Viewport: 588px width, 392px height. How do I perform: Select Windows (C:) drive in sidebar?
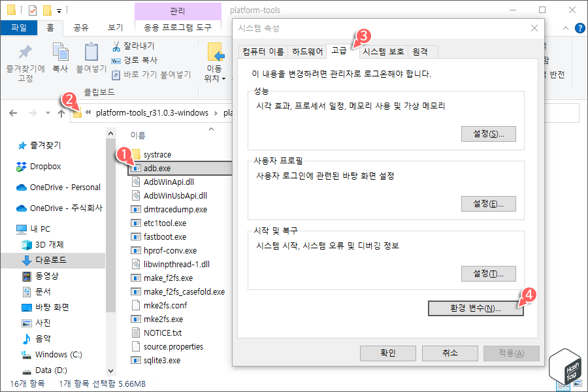pyautogui.click(x=52, y=355)
